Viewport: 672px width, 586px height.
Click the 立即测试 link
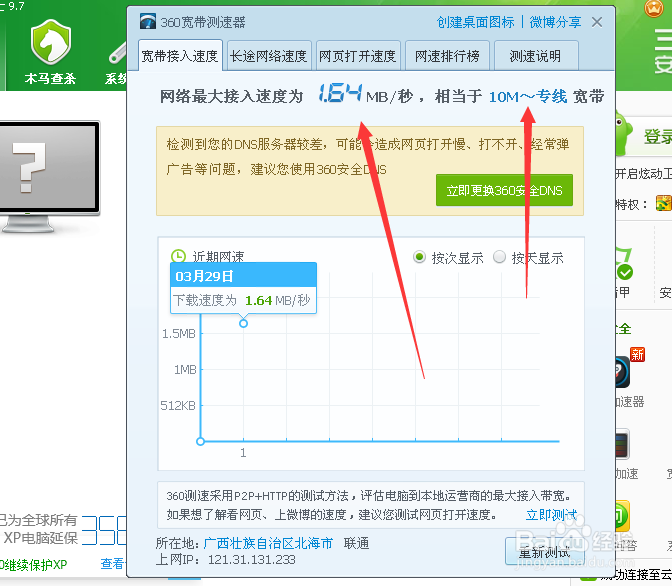pyautogui.click(x=551, y=514)
